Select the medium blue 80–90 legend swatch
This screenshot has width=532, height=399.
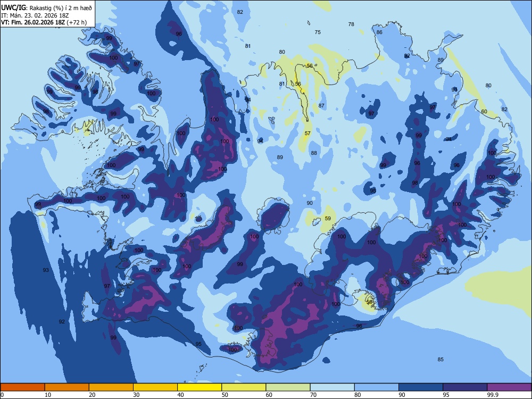tap(377, 387)
